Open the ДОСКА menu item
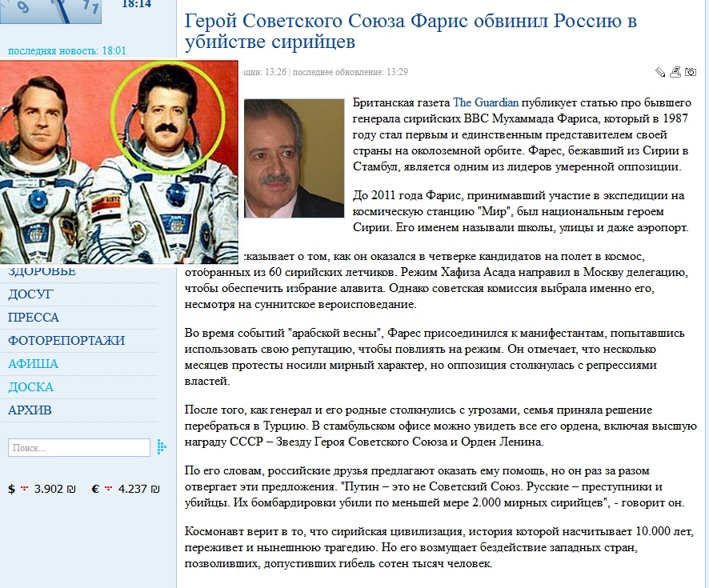 (30, 387)
